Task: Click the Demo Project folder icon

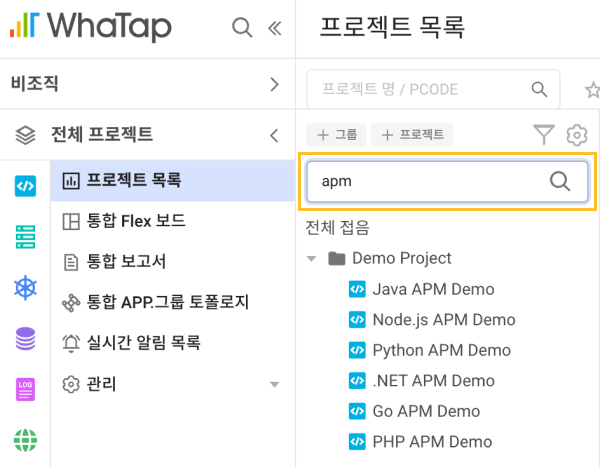Action: (x=337, y=258)
